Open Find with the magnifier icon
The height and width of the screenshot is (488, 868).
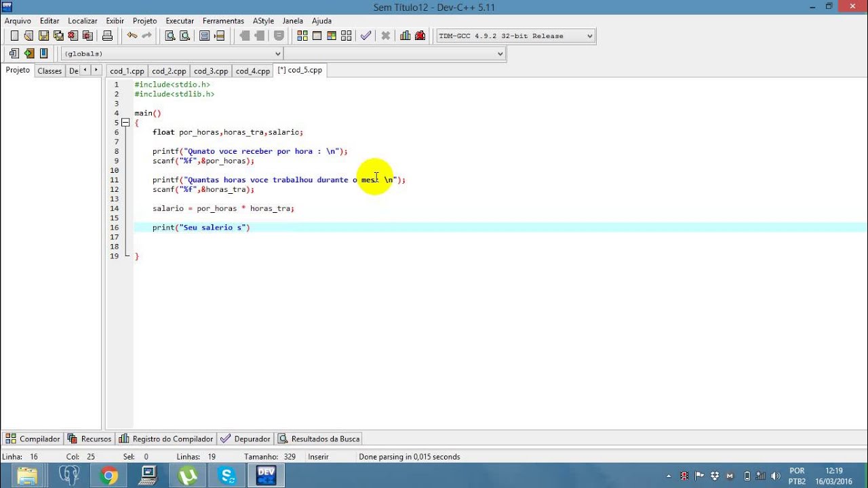170,36
